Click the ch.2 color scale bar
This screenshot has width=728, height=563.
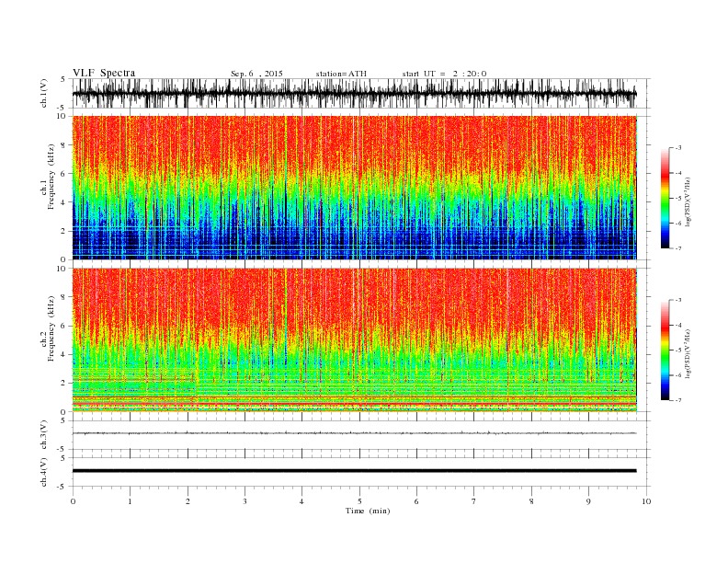[x=665, y=350]
